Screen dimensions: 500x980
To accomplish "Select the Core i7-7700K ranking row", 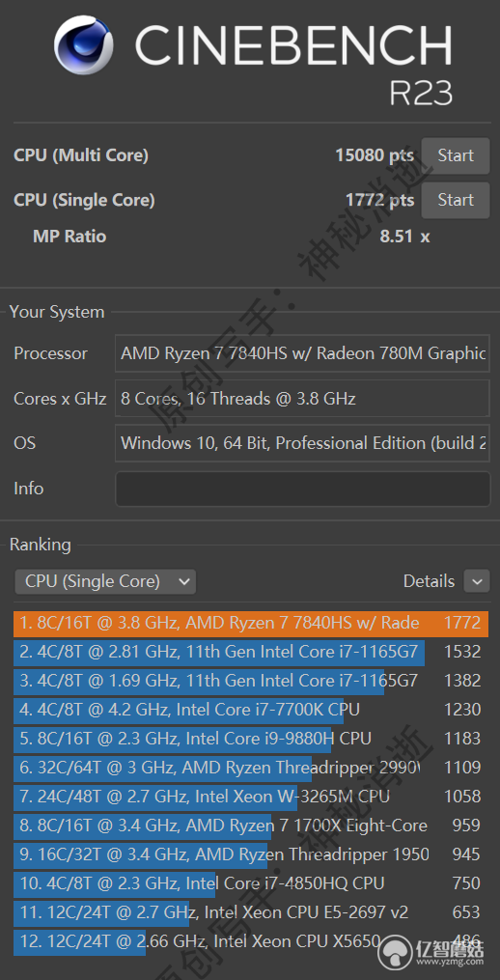I will pos(251,710).
